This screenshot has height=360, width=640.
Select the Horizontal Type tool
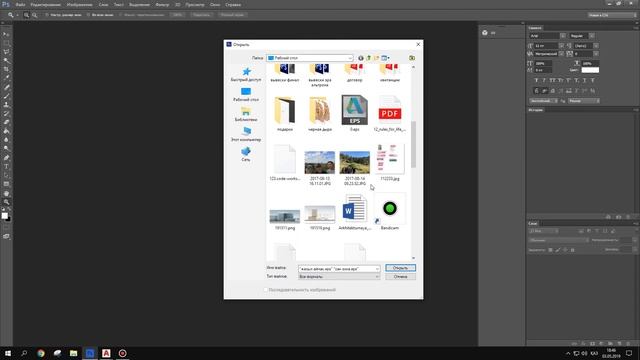click(6, 167)
